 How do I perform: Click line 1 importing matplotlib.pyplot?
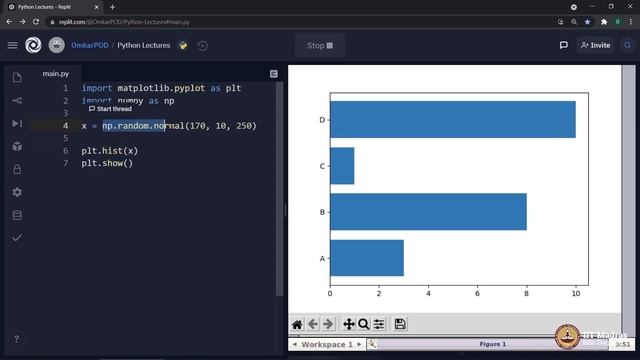(x=161, y=88)
